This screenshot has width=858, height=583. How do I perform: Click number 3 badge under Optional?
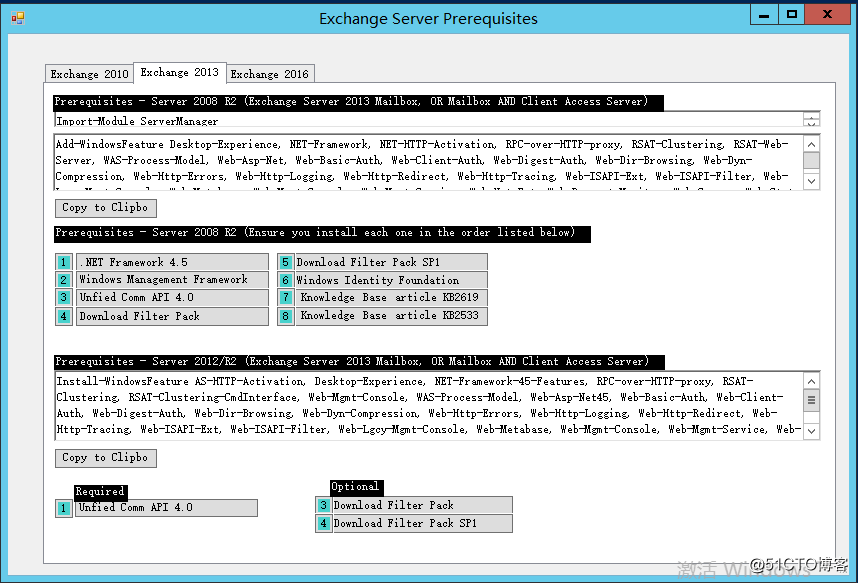coord(323,505)
